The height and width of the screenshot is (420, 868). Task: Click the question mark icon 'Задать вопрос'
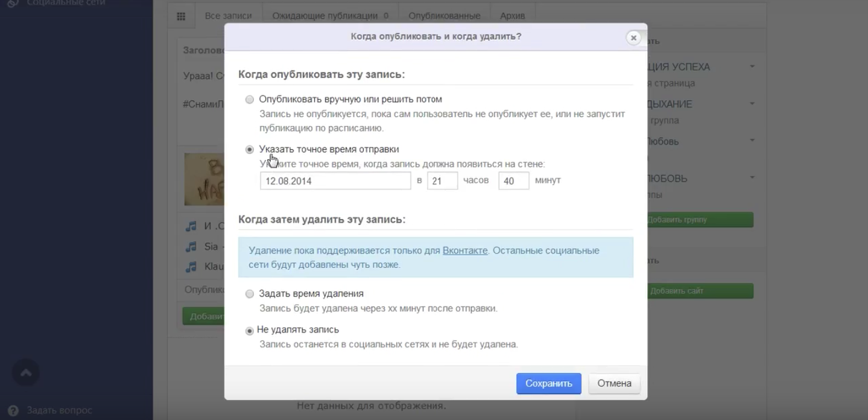(13, 410)
